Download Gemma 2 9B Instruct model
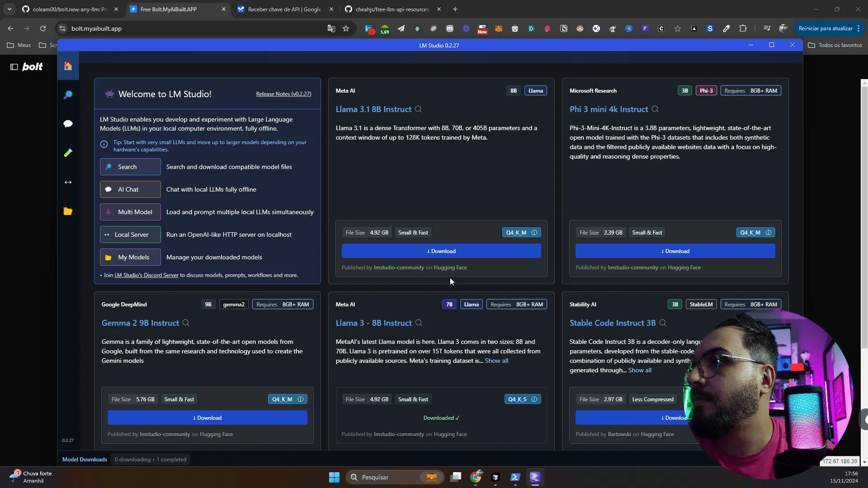This screenshot has height=488, width=868. click(208, 418)
